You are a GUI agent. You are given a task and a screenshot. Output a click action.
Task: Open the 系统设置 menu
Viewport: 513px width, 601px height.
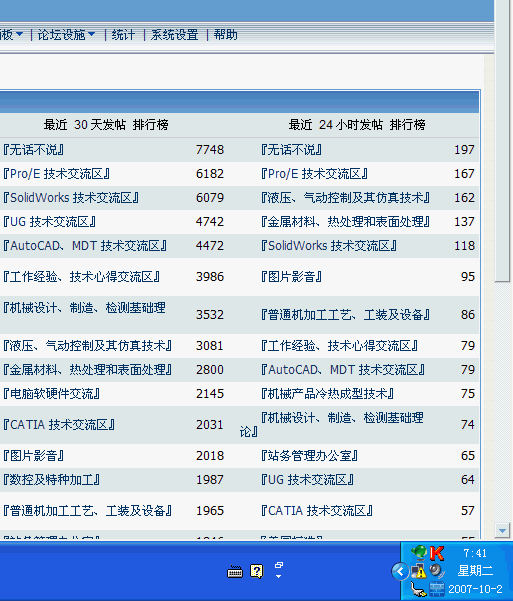174,35
